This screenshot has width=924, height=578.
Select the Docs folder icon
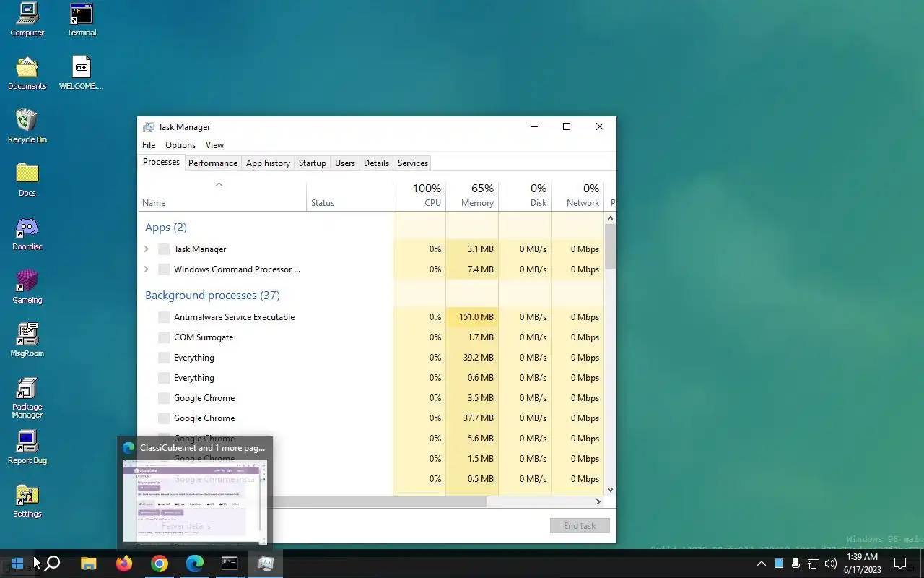pos(27,180)
